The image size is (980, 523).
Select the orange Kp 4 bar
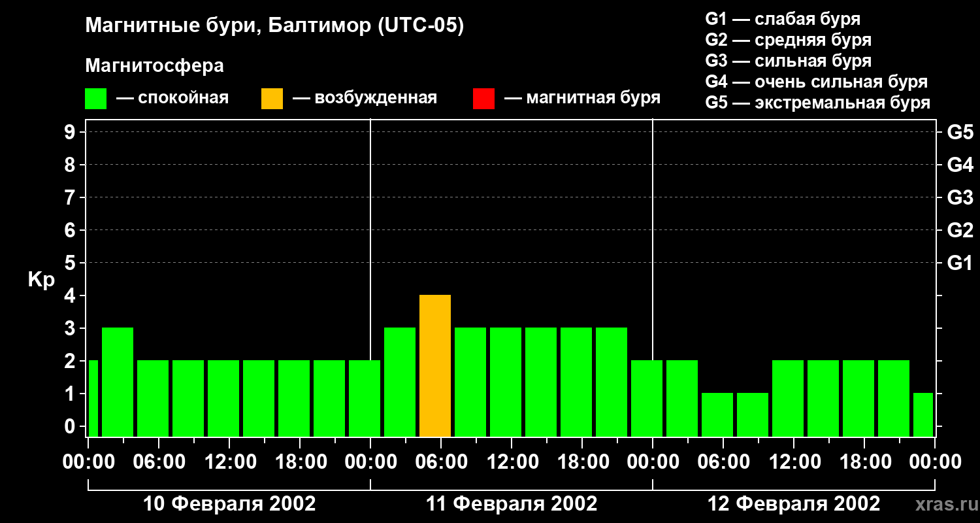coord(435,366)
